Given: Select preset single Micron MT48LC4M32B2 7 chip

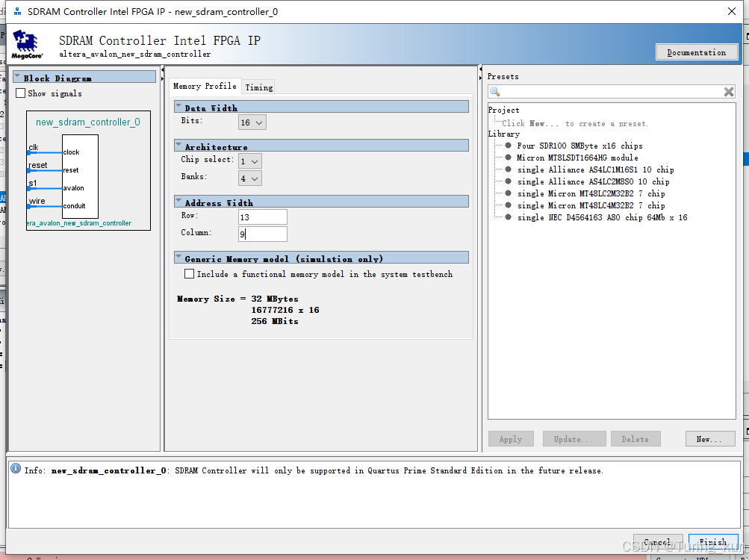Looking at the screenshot, I should click(591, 205).
